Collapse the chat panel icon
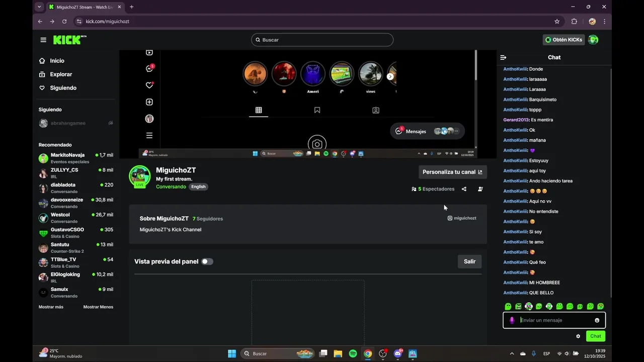This screenshot has width=644, height=362. [x=503, y=57]
